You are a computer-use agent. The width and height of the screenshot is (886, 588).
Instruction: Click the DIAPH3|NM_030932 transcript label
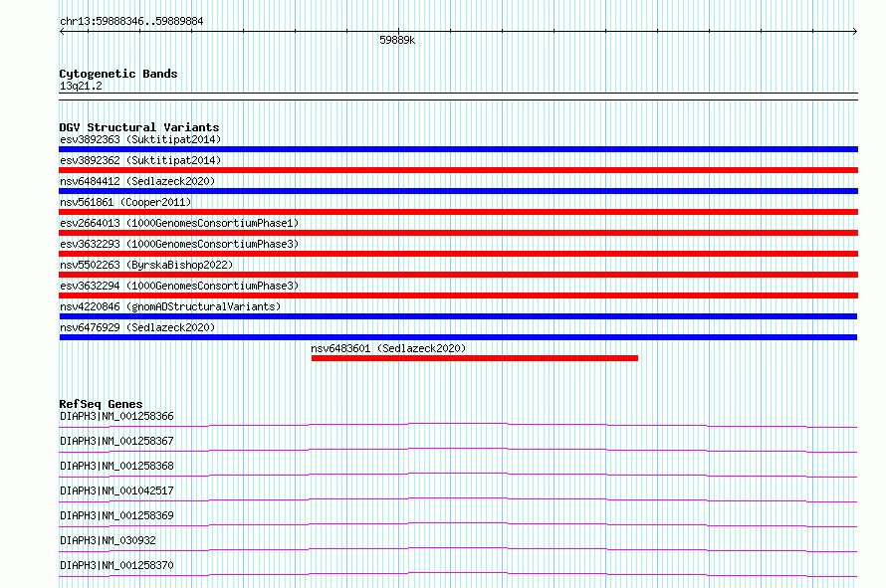(108, 540)
